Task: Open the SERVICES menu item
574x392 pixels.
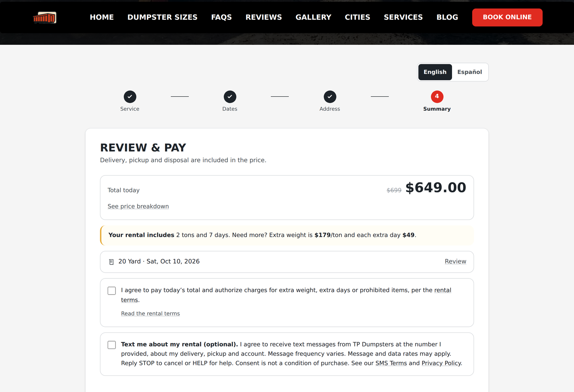Action: coord(403,17)
